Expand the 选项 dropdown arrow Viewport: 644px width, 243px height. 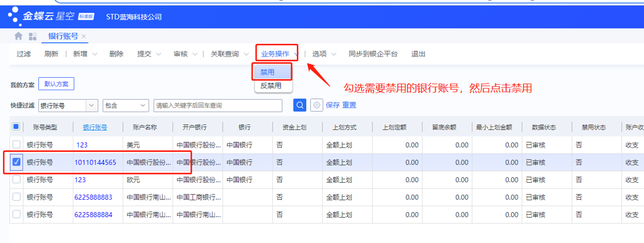pos(333,54)
